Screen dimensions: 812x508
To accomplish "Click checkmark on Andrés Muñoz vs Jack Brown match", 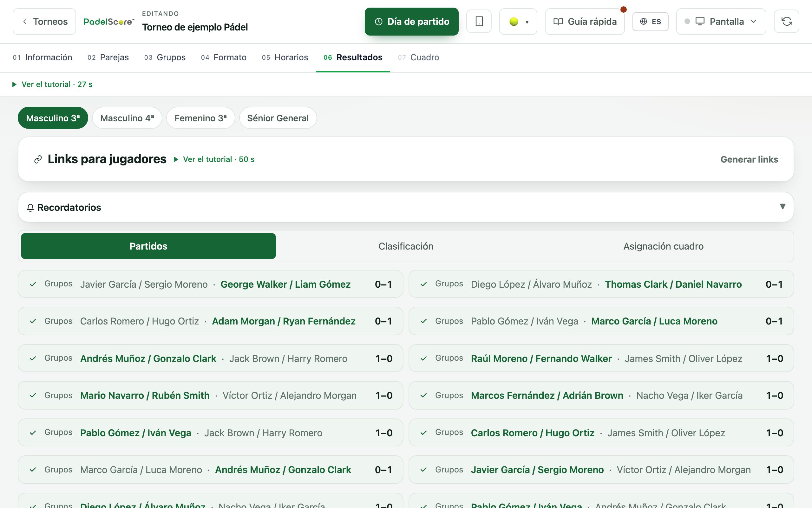I will (33, 358).
